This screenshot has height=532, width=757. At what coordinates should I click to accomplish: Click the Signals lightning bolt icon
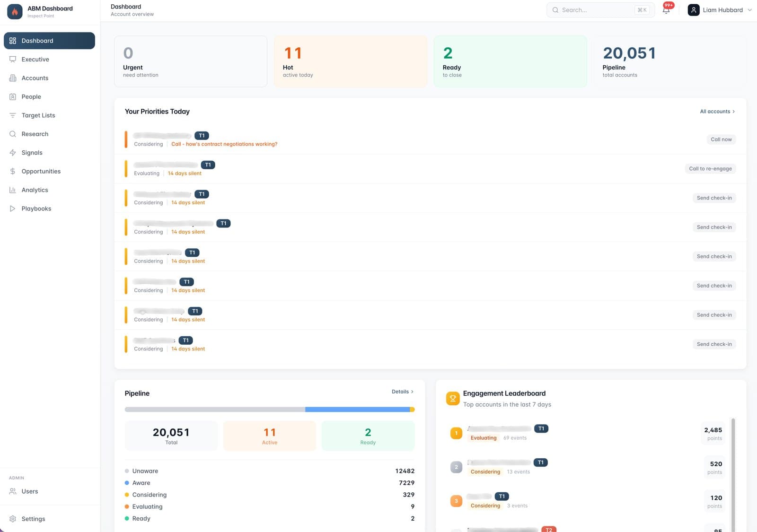coord(13,153)
